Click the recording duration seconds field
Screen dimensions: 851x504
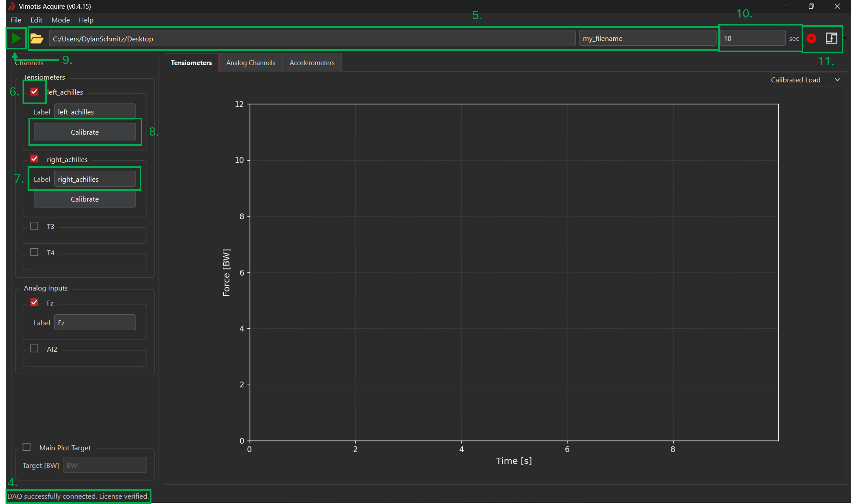coord(752,38)
